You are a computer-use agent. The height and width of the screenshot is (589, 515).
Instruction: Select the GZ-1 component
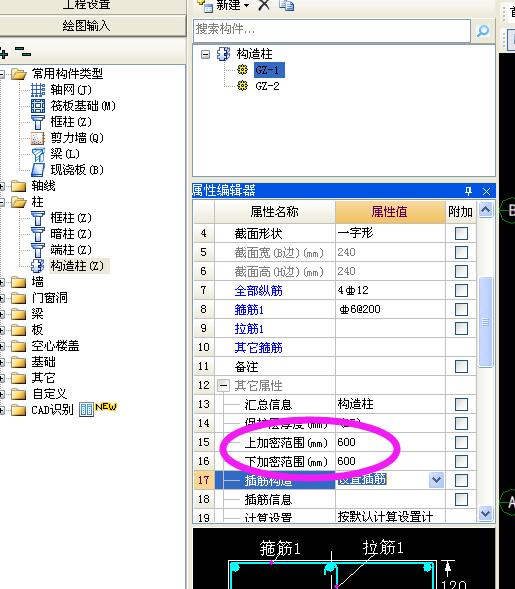click(269, 70)
